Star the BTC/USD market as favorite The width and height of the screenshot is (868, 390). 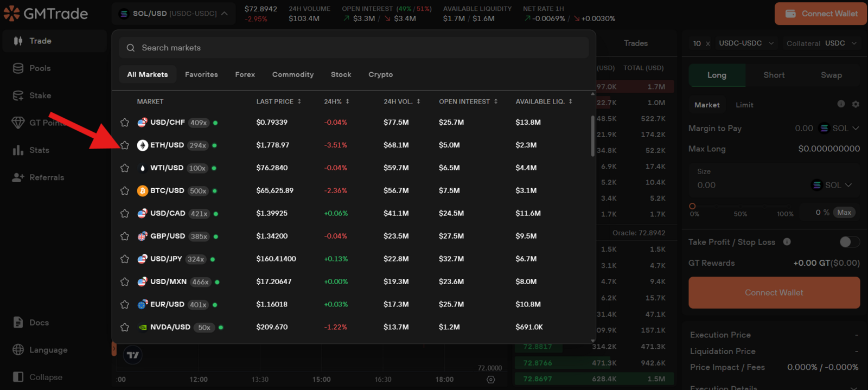pyautogui.click(x=125, y=191)
